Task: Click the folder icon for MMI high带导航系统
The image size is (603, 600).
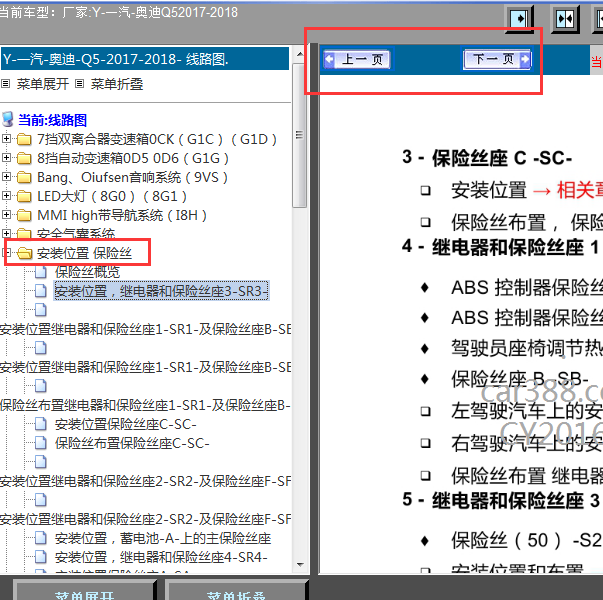Action: [x=25, y=215]
